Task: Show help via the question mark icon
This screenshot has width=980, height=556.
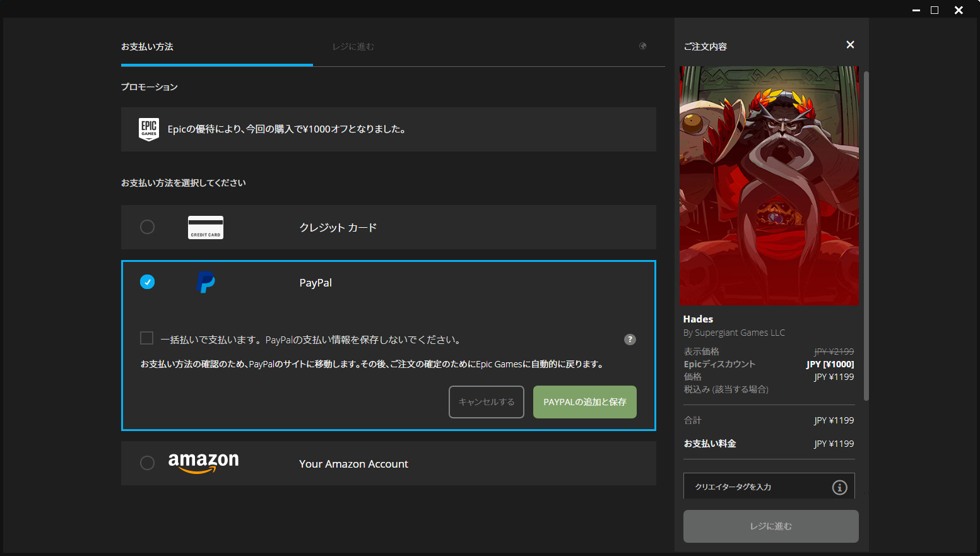Action: coord(630,340)
